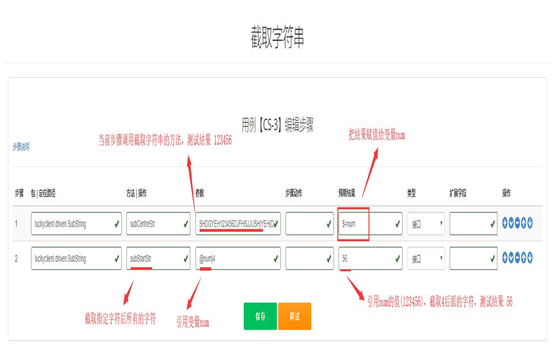Click the 包|定位路径 column header

pyautogui.click(x=43, y=193)
